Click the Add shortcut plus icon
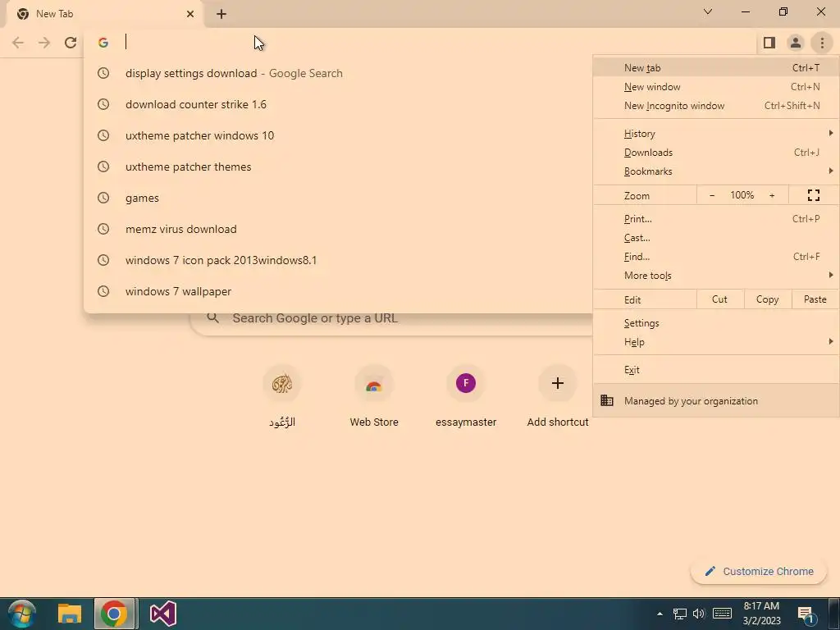The image size is (840, 630). 558,383
